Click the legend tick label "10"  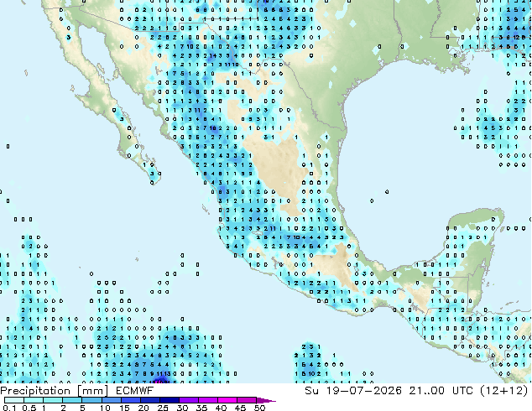(105, 408)
